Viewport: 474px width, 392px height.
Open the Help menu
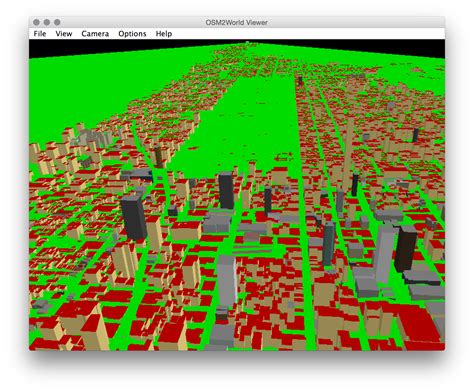tap(164, 34)
